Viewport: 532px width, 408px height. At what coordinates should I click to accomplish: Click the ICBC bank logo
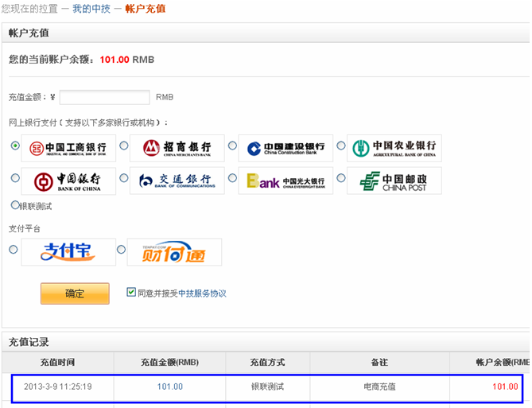tap(68, 148)
